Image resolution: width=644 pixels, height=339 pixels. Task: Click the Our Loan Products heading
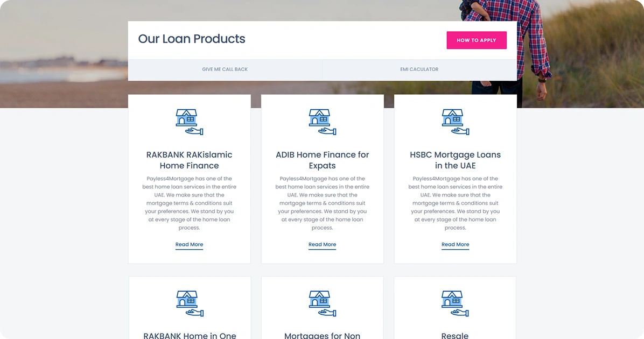(191, 39)
